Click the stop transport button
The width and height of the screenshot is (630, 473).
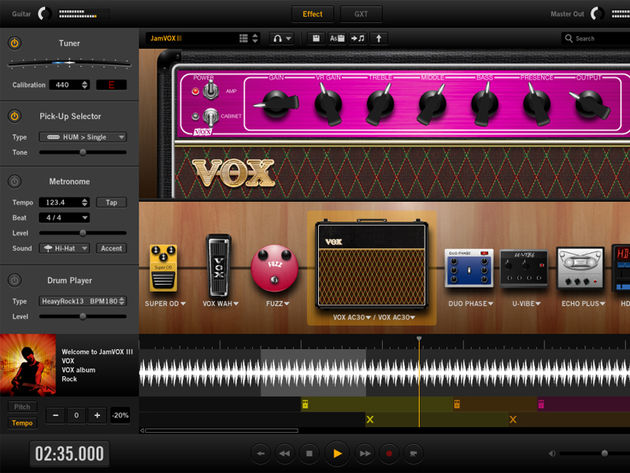(309, 453)
